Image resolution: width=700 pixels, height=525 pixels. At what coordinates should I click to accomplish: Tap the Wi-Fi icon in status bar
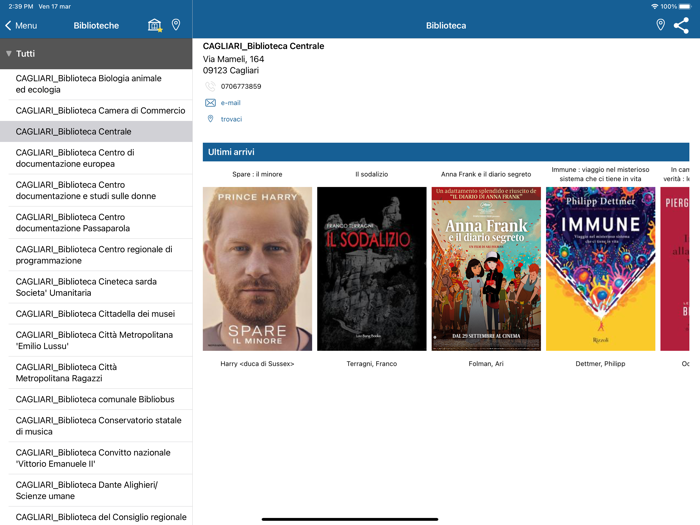[654, 6]
